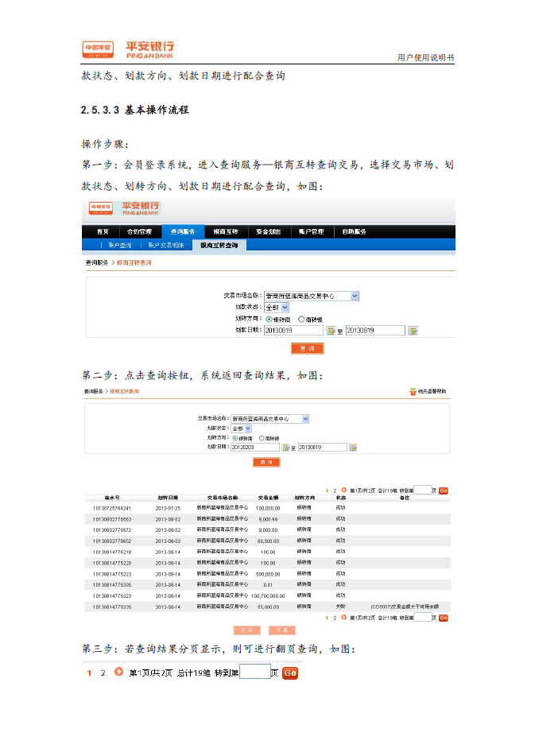This screenshot has height=756, width=535.
Task: Open the 银商互转 menu item
Action: pyautogui.click(x=226, y=232)
